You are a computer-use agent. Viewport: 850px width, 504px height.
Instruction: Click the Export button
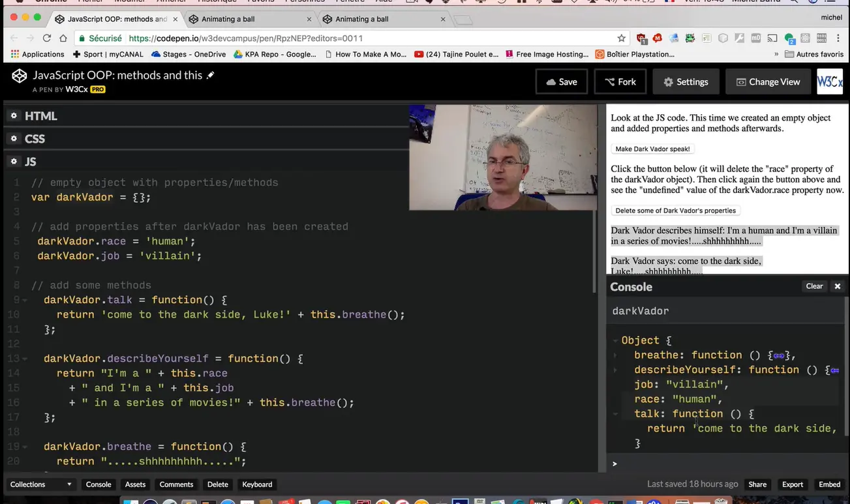click(793, 484)
